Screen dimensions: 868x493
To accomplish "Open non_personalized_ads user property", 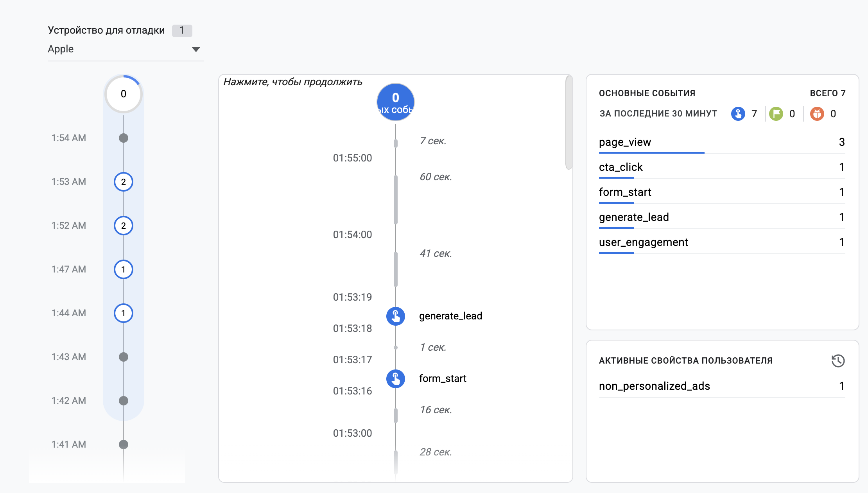I will tap(722, 386).
